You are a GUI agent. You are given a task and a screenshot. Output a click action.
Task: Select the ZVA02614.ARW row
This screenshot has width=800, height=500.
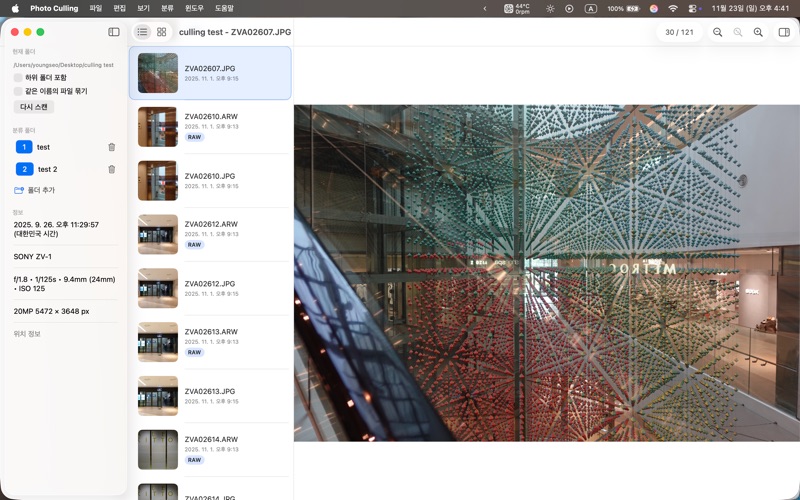coord(210,449)
